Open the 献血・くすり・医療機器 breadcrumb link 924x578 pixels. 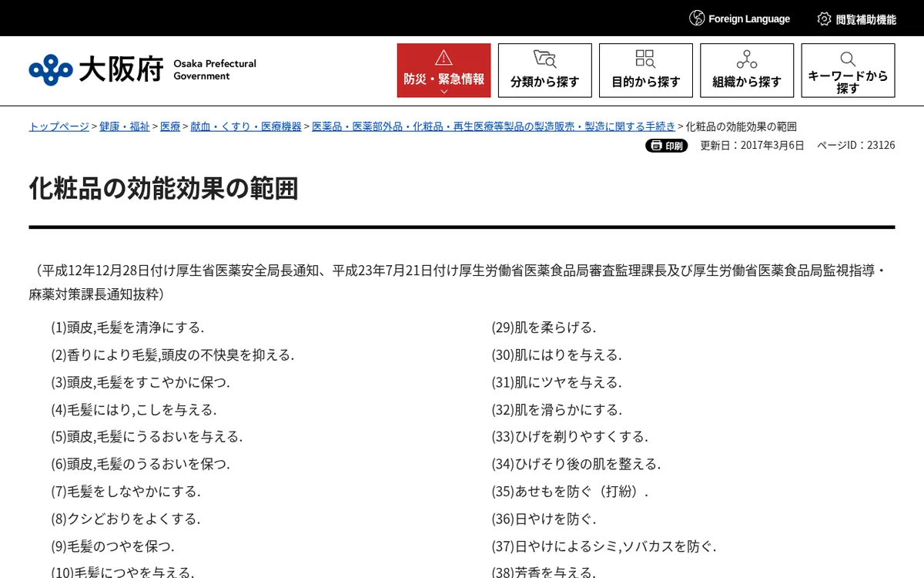246,126
